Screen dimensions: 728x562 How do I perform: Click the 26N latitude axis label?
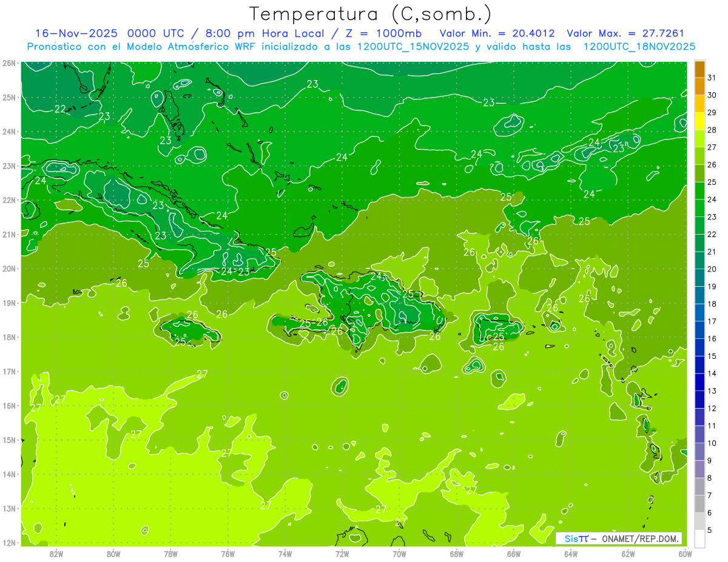(x=8, y=63)
